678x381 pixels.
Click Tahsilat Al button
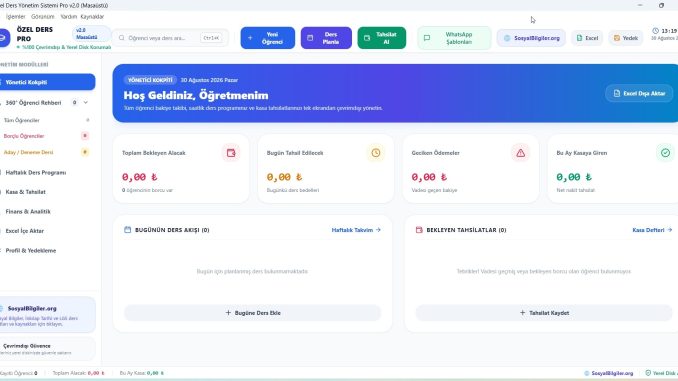382,38
